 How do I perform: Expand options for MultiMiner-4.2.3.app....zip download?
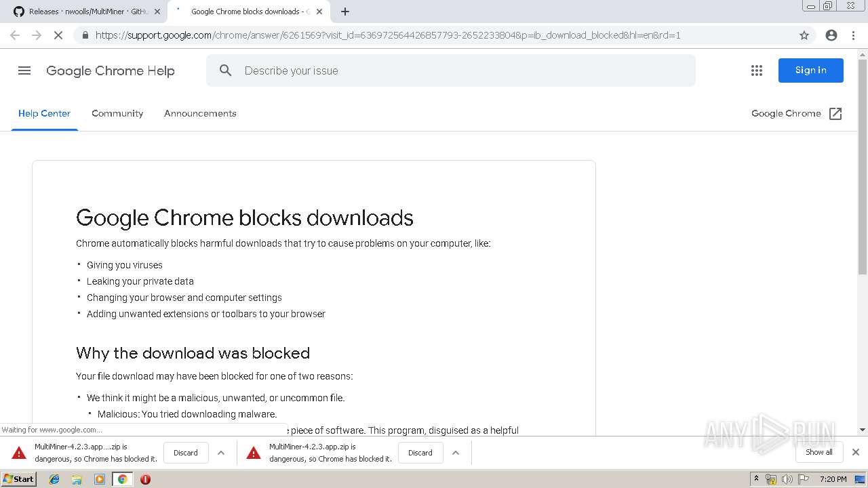[x=221, y=453]
